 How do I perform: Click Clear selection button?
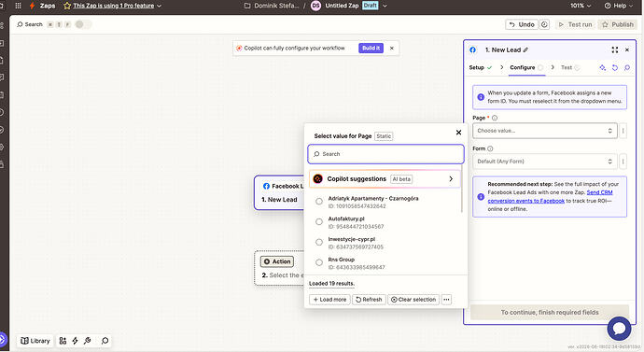413,300
